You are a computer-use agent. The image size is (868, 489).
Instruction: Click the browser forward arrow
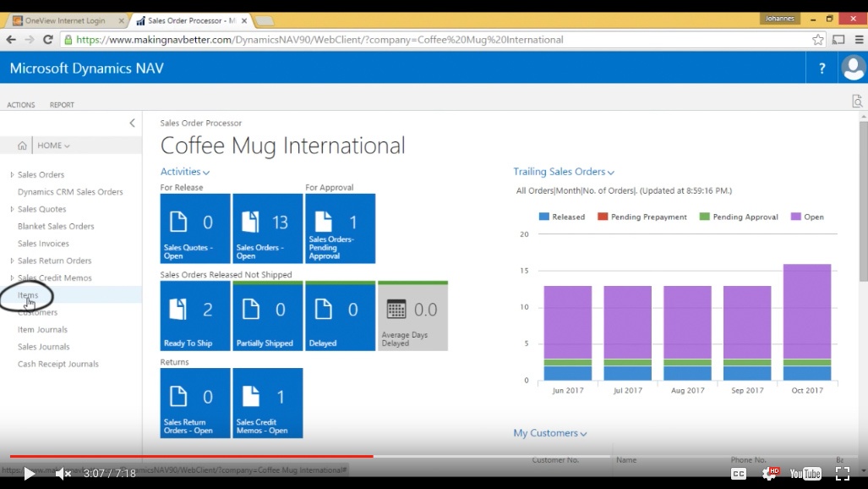(x=30, y=40)
